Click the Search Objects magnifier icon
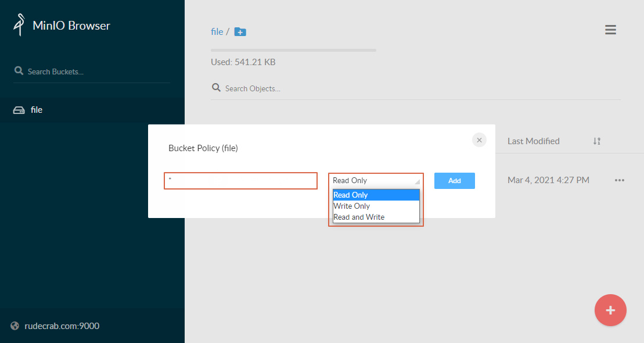Screen dimensions: 644x343 pyautogui.click(x=216, y=87)
